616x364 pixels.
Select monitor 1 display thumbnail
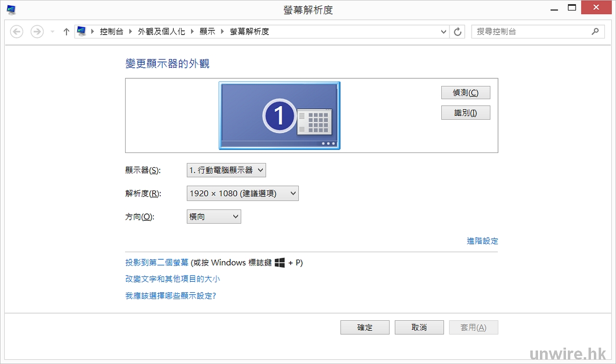[x=279, y=115]
